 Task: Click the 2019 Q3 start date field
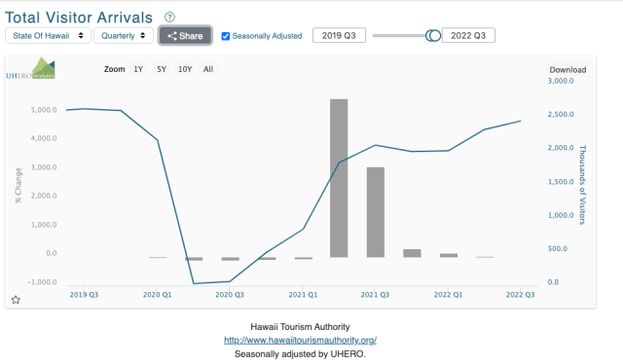[x=339, y=35]
